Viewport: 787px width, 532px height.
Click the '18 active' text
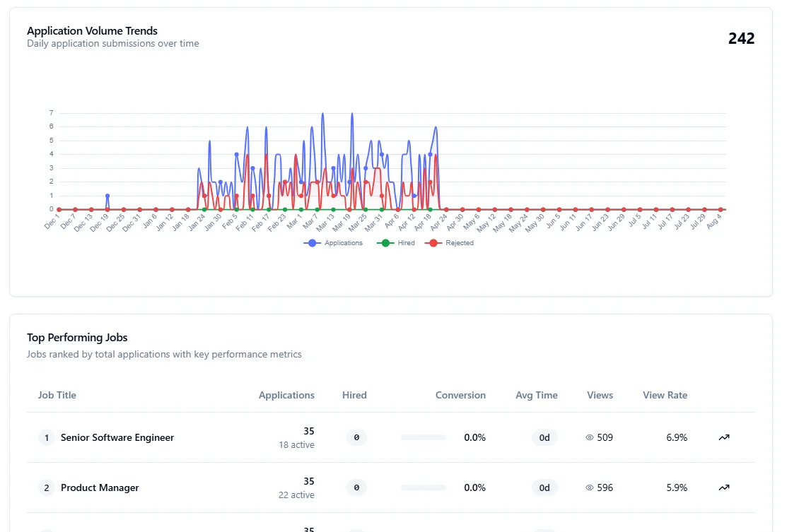[297, 445]
